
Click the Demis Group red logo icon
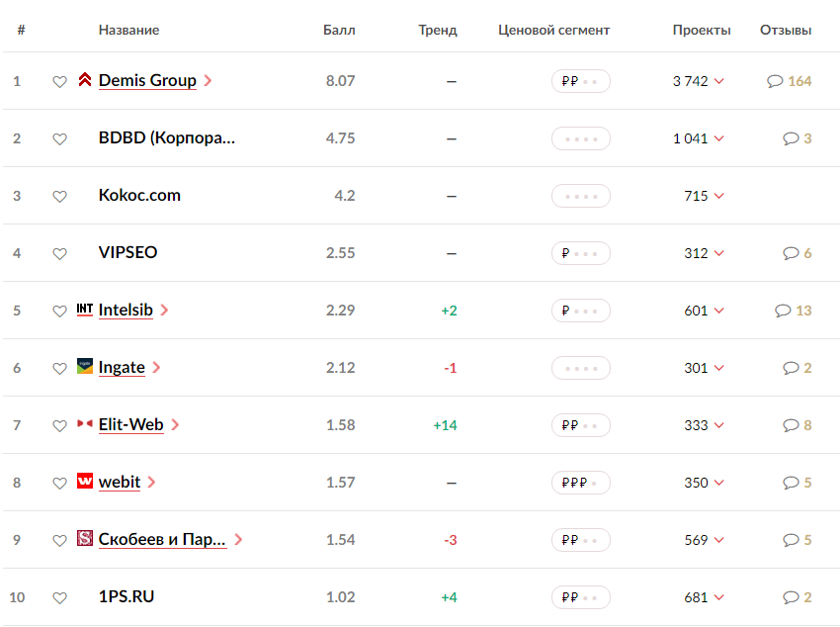click(85, 79)
